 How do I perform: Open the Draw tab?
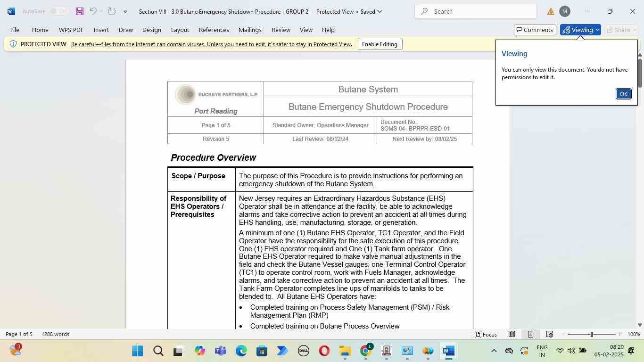pyautogui.click(x=125, y=30)
